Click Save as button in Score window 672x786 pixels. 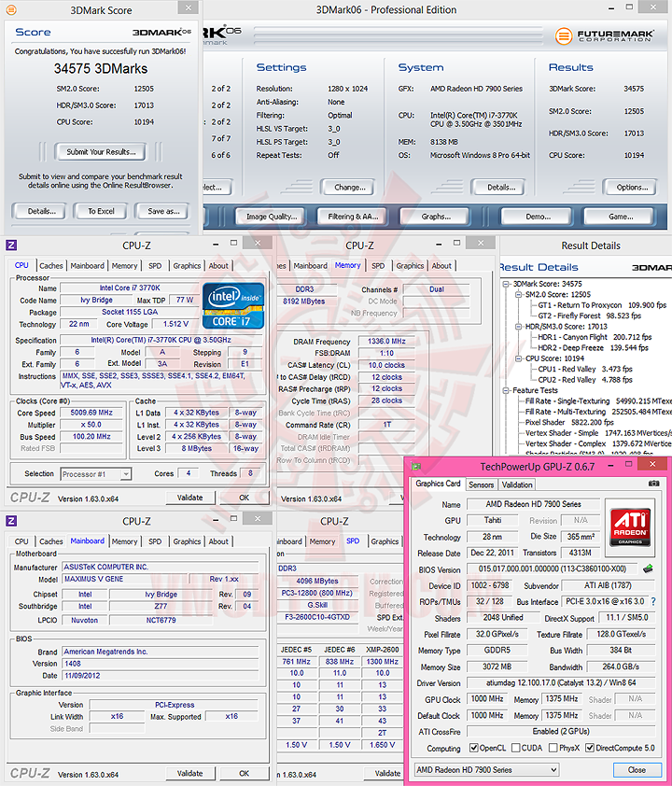click(163, 211)
